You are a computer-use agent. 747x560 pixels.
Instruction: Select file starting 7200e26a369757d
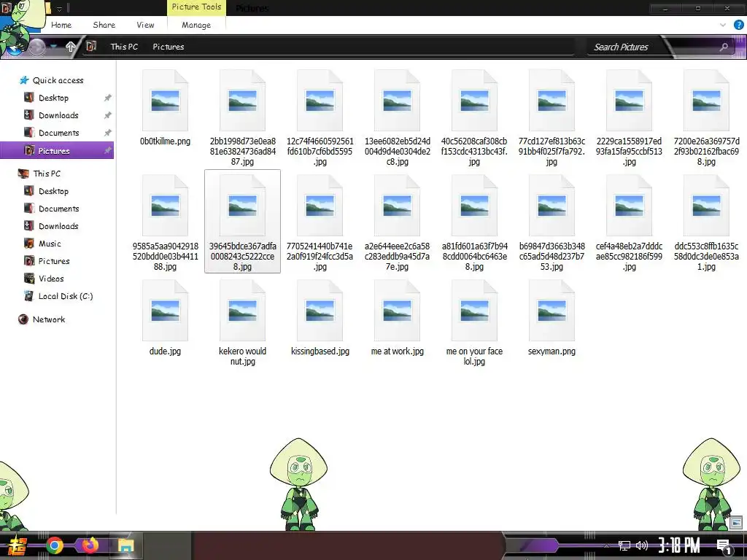pyautogui.click(x=706, y=117)
